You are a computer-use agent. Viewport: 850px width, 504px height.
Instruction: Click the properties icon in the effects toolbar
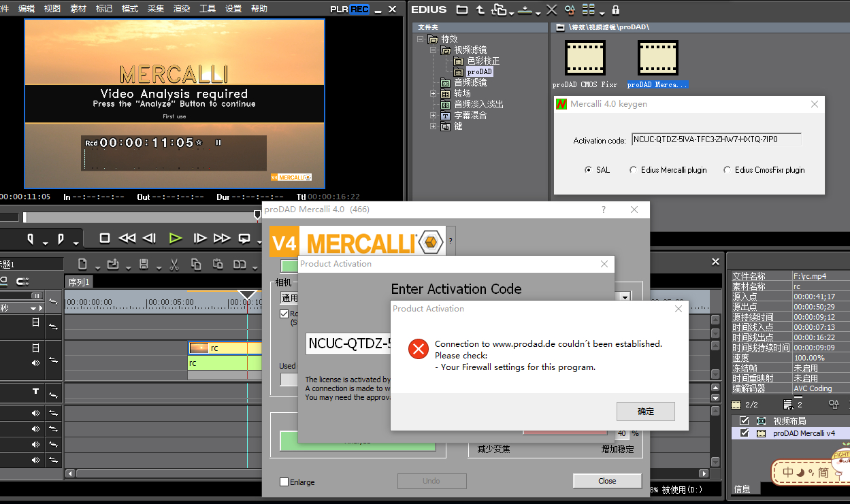point(570,10)
